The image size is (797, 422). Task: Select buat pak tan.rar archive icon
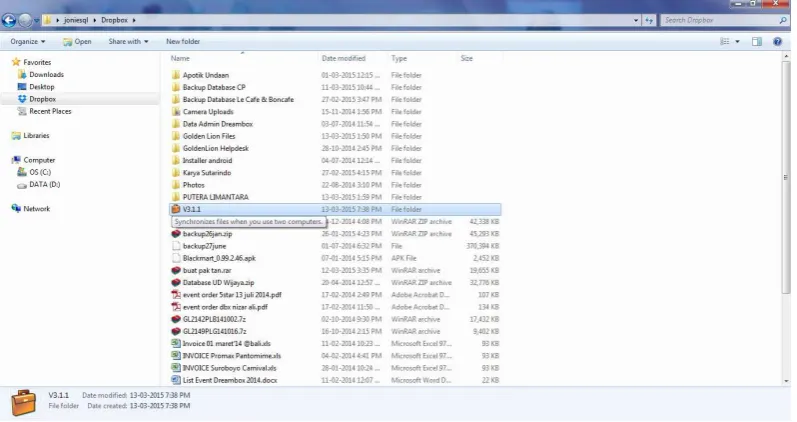pos(176,270)
